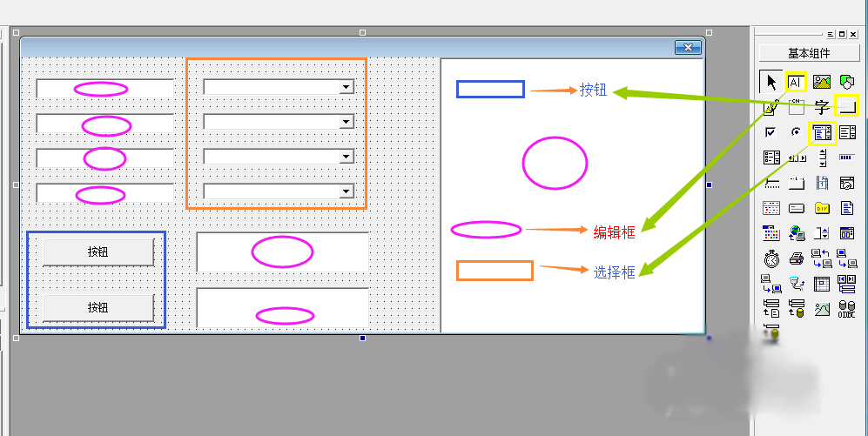Select the clock timer component icon
The height and width of the screenshot is (436, 868).
click(771, 258)
